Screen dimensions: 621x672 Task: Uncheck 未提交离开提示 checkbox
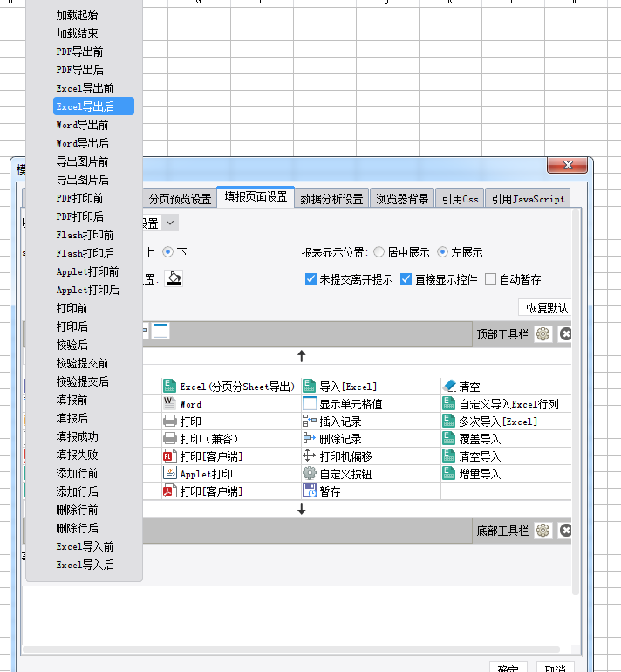pos(310,279)
